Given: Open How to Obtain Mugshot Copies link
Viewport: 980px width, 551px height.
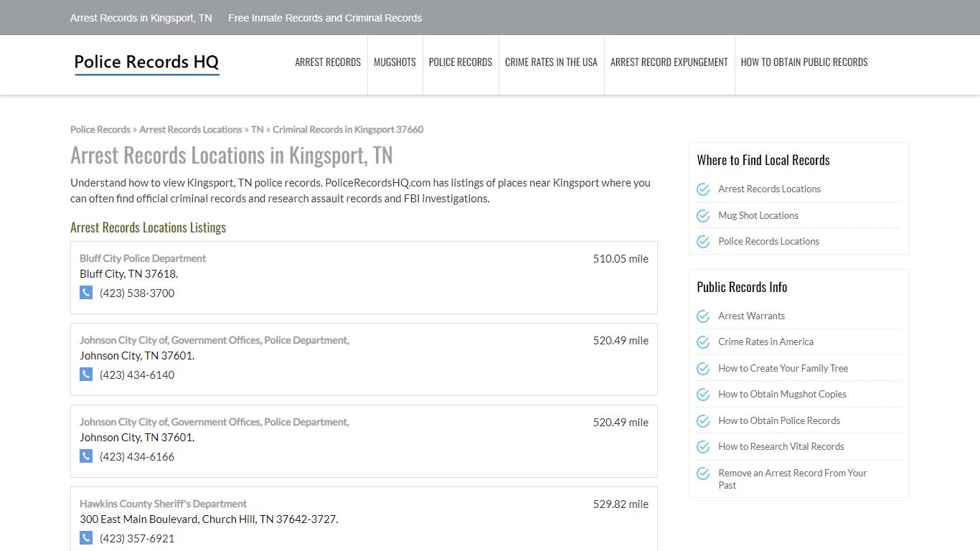Looking at the screenshot, I should pos(783,394).
